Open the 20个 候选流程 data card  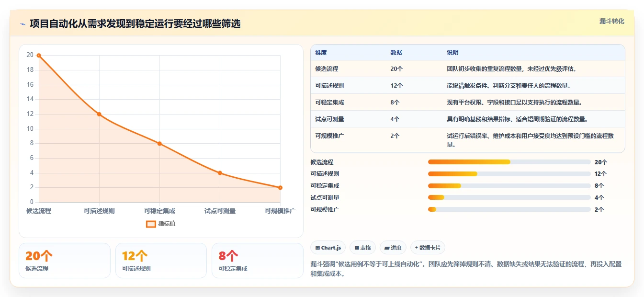[x=65, y=261]
